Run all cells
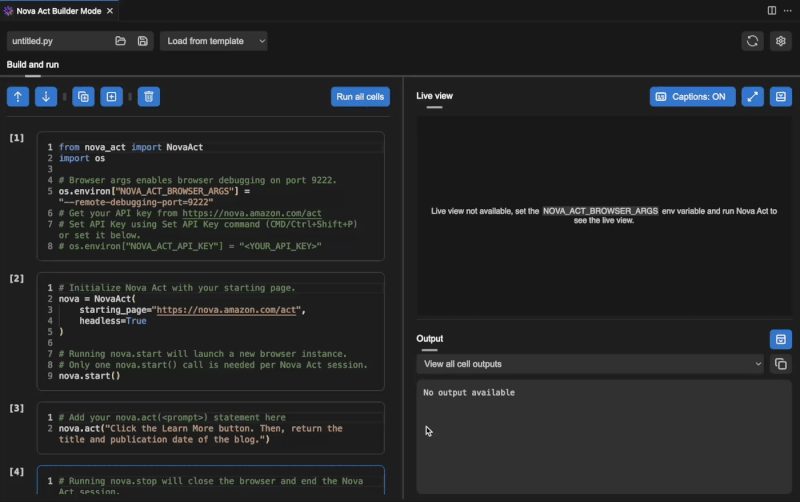The image size is (800, 502). (360, 97)
